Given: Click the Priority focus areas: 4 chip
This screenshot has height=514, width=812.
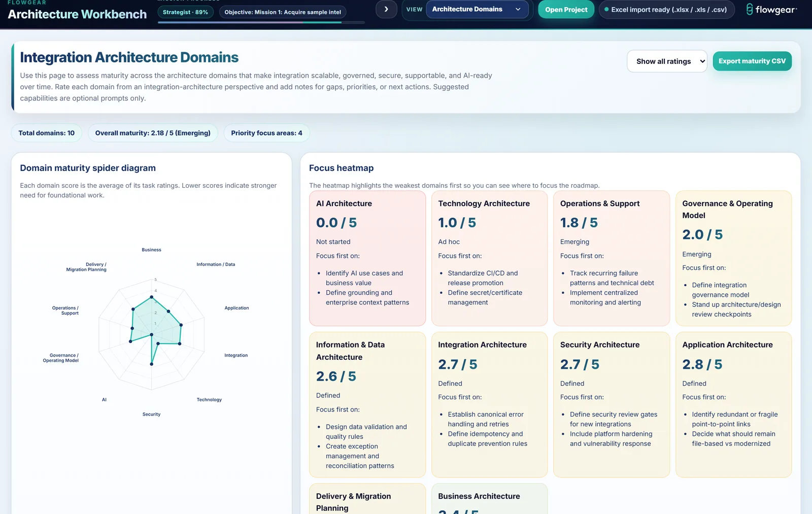Looking at the screenshot, I should click(266, 133).
